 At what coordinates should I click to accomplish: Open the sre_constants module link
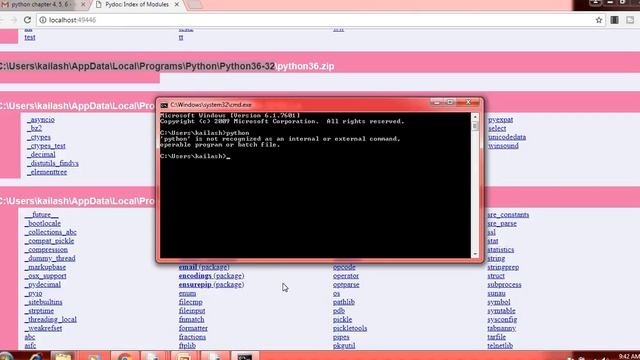[x=508, y=215]
